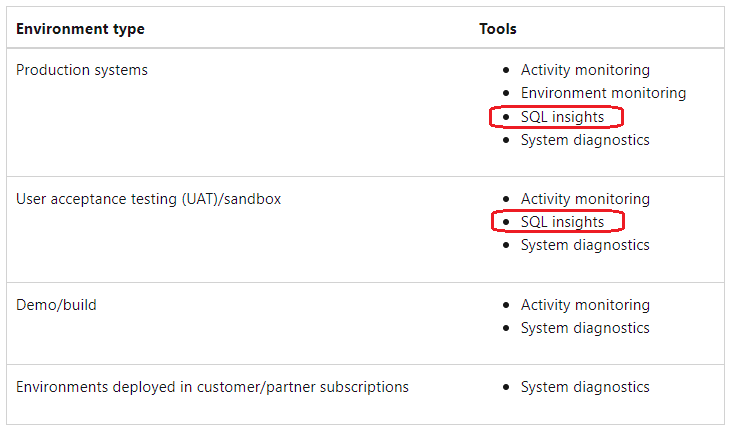Viewport: 733px width, 433px height.
Task: Click highlighted "SQL insights" in UAT/sandbox row
Action: click(x=562, y=222)
